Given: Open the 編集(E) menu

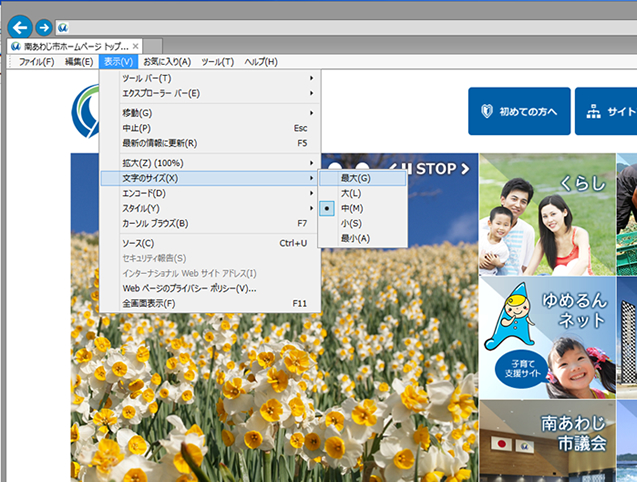Looking at the screenshot, I should 79,62.
